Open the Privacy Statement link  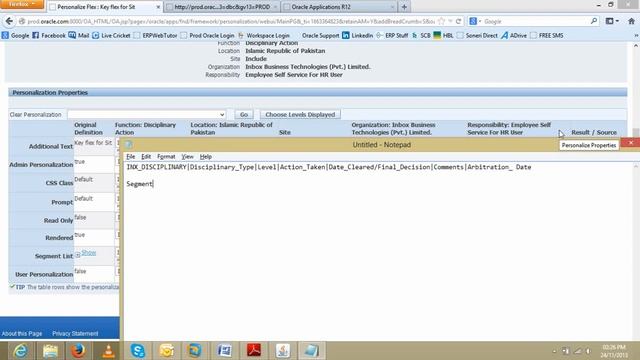tap(75, 334)
